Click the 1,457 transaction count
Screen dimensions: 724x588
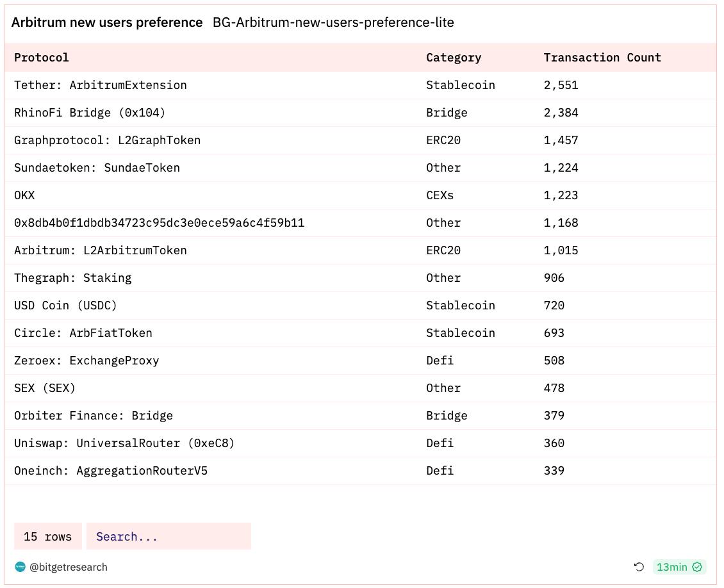(561, 140)
